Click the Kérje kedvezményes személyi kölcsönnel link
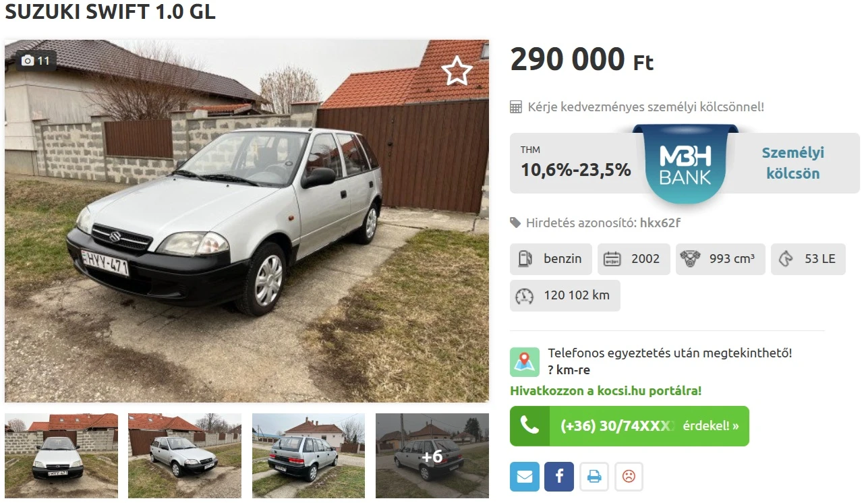The image size is (868, 503). (645, 107)
